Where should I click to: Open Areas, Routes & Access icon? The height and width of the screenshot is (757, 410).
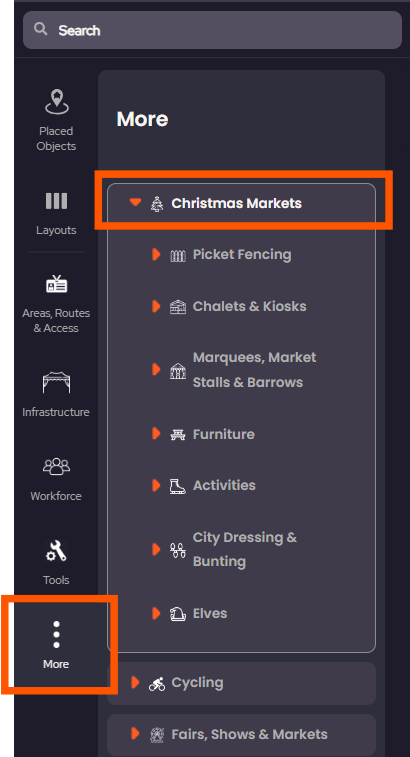[x=57, y=285]
